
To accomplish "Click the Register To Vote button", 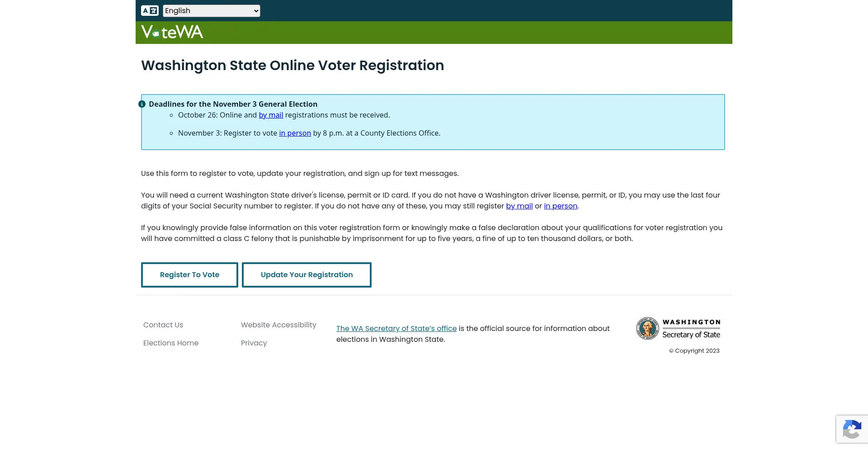I will tap(189, 275).
